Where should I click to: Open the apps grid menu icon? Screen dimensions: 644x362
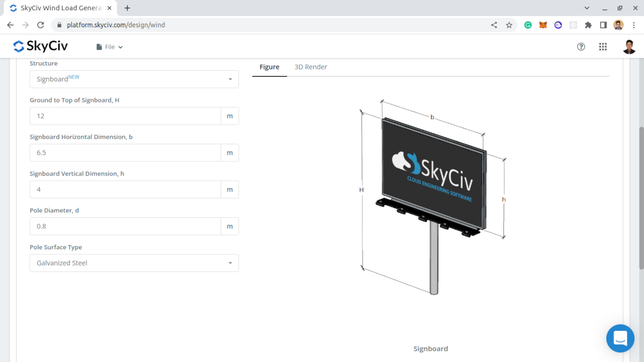point(603,47)
